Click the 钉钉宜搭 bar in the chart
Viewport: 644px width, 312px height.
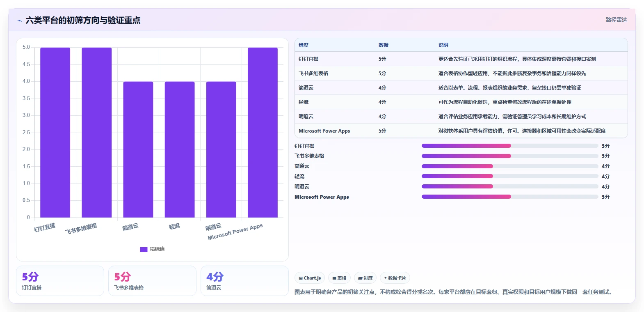coord(55,133)
